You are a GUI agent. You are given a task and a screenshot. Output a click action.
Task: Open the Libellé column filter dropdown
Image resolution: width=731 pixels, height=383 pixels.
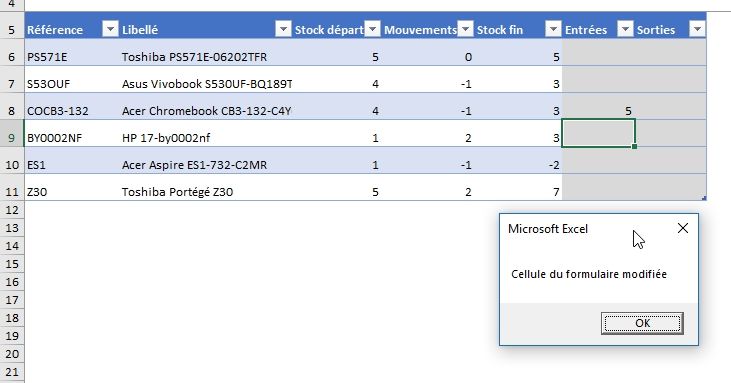[283, 29]
